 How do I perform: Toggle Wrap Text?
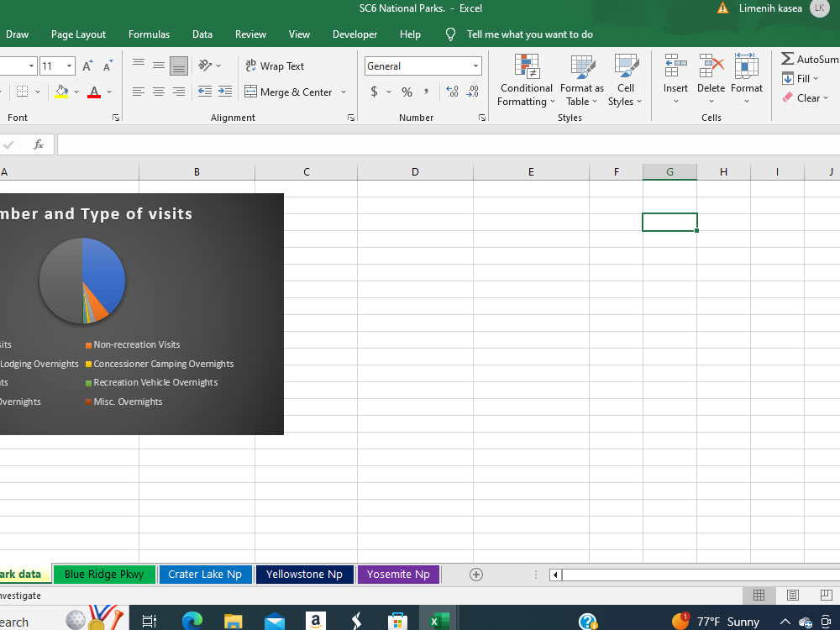click(275, 66)
